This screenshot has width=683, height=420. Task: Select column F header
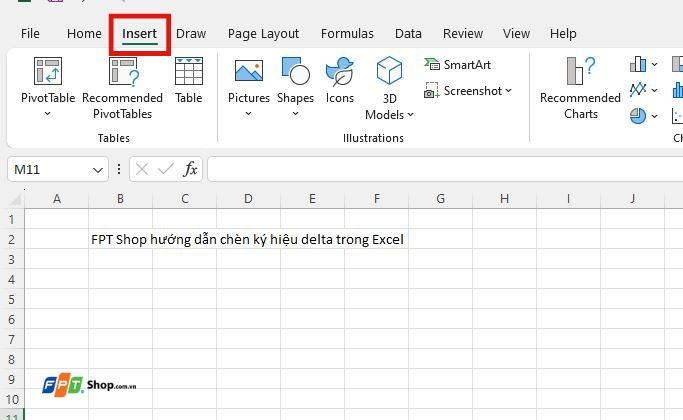(376, 199)
